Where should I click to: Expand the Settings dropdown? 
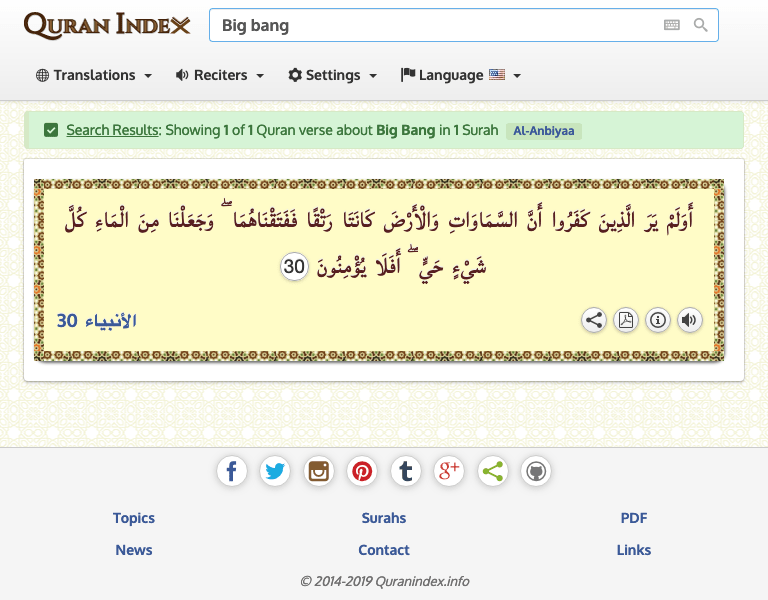(x=333, y=75)
